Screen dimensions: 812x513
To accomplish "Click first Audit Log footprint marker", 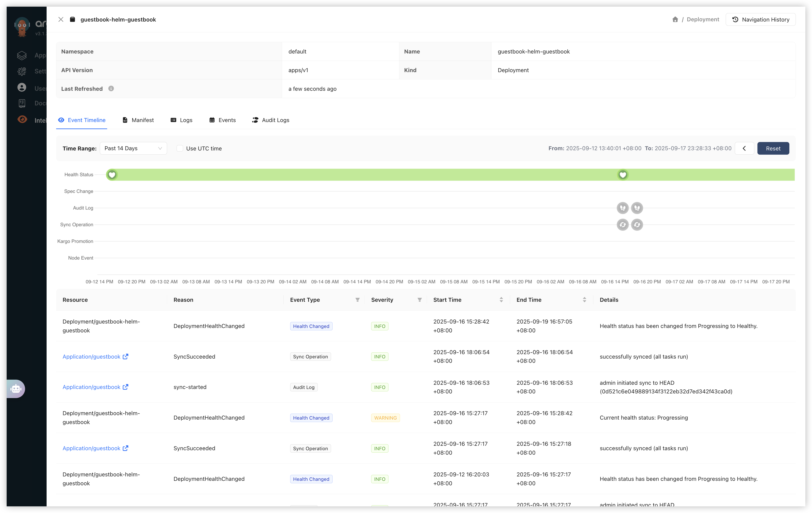I will point(623,208).
